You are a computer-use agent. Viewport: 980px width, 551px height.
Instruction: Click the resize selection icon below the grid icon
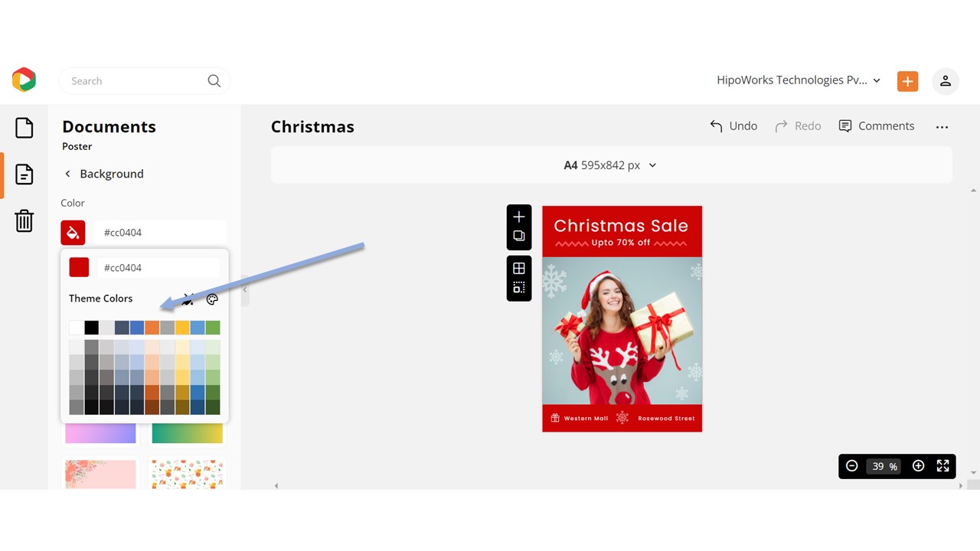(x=518, y=288)
